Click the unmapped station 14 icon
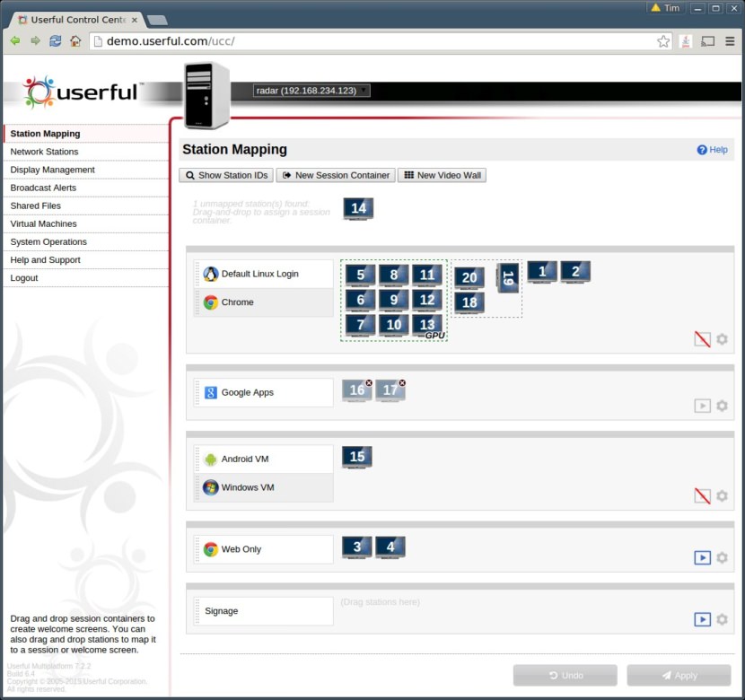745x700 pixels. 358,208
